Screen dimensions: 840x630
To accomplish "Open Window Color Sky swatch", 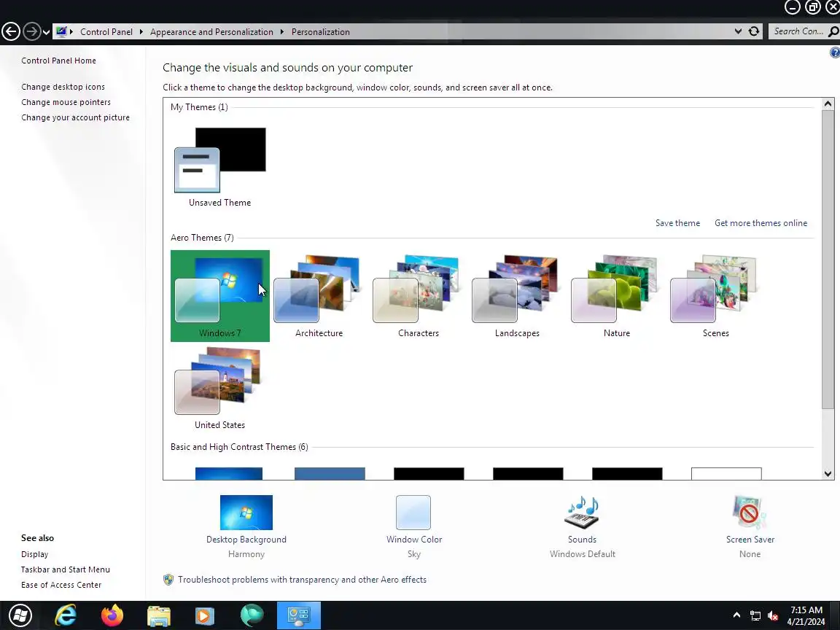I will 413,512.
